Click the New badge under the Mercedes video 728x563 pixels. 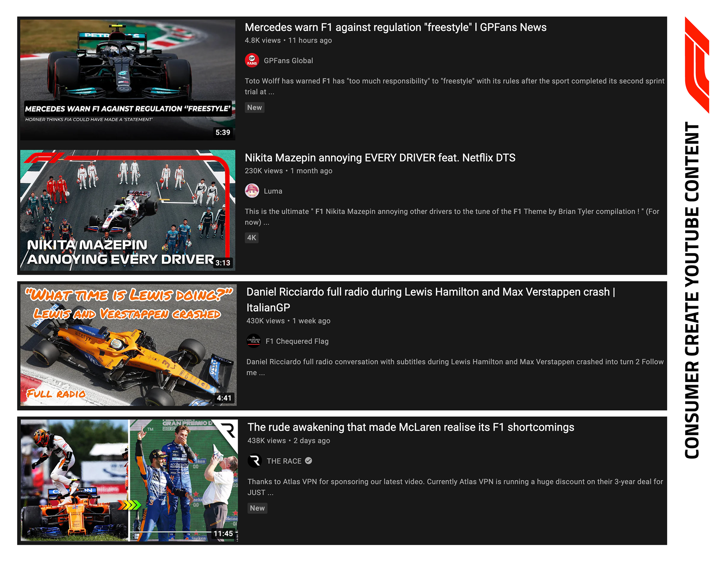[254, 107]
